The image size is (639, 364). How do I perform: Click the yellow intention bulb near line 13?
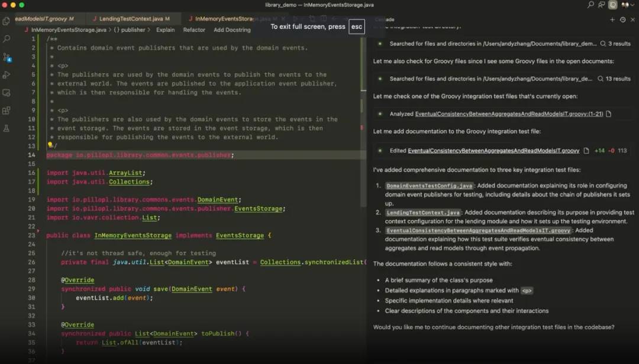click(x=49, y=144)
